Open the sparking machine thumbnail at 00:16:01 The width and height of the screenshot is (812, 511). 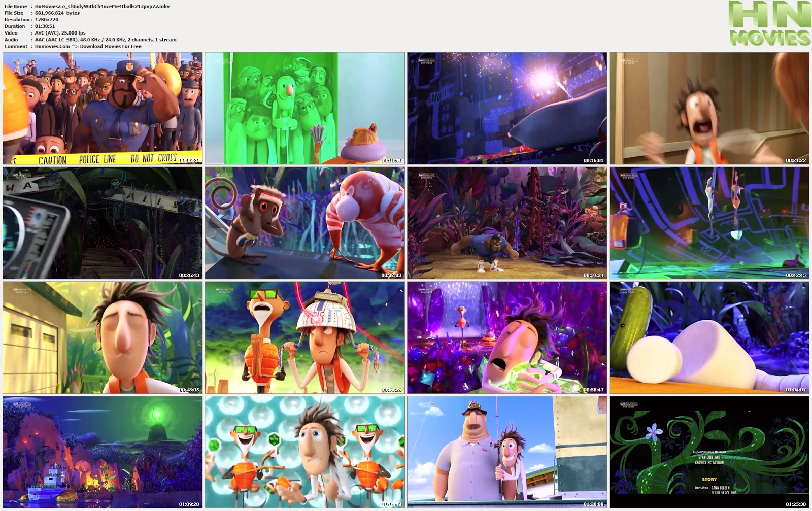pos(507,109)
